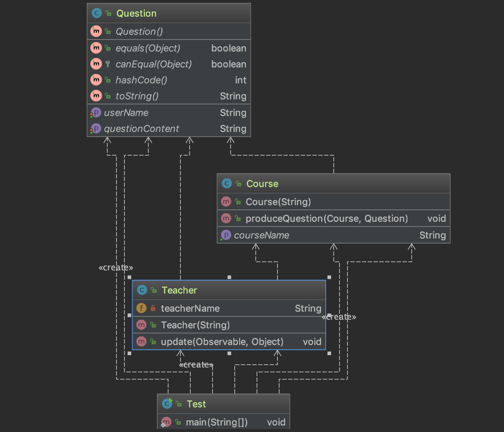Click the Teacher(String) constructor row
This screenshot has width=504, height=432.
(195, 325)
